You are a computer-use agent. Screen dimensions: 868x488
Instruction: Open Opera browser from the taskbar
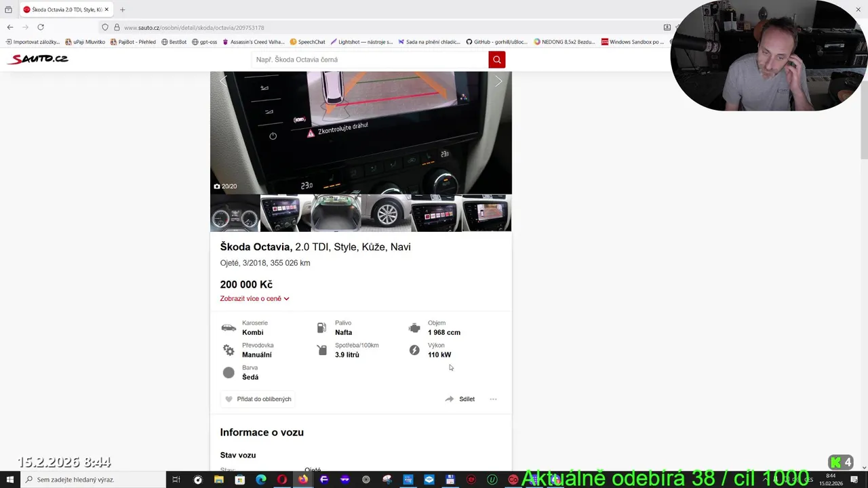point(281,480)
